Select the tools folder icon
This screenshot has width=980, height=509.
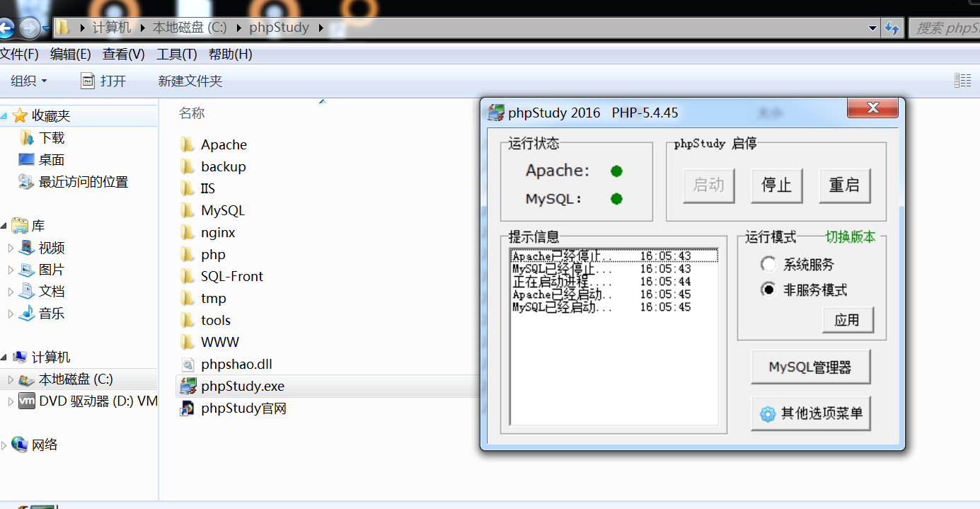tap(188, 320)
